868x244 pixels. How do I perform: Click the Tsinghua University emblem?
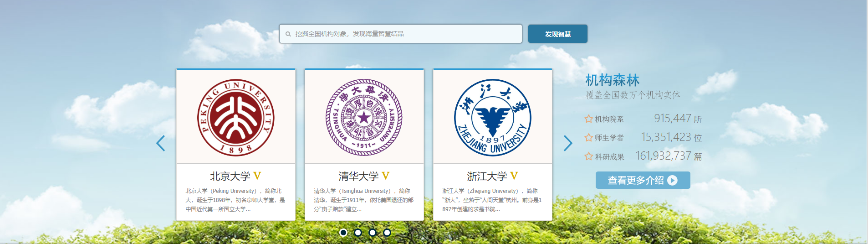pyautogui.click(x=364, y=118)
